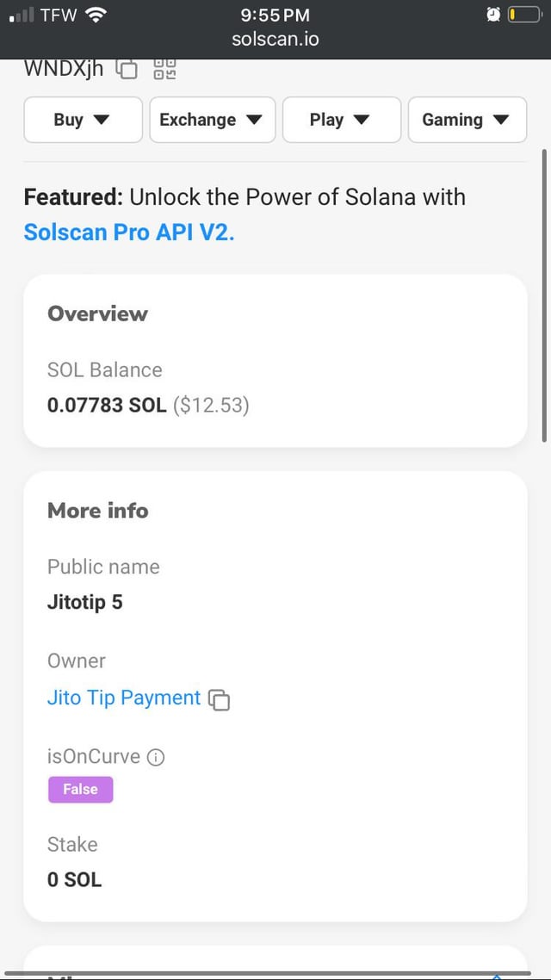The image size is (551, 980).
Task: Open the Buy dropdown menu
Action: point(83,120)
